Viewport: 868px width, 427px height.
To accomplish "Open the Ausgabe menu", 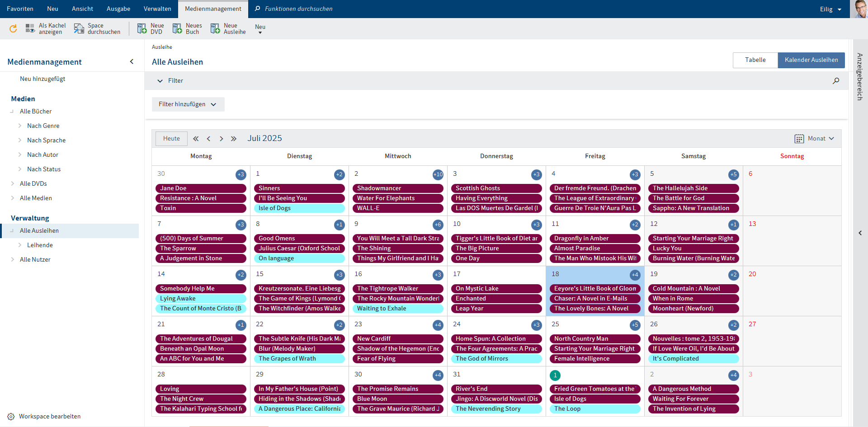I will (118, 9).
